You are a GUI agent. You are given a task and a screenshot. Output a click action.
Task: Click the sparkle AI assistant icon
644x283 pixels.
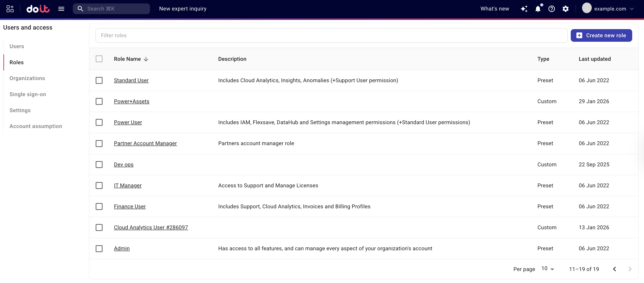coord(524,9)
